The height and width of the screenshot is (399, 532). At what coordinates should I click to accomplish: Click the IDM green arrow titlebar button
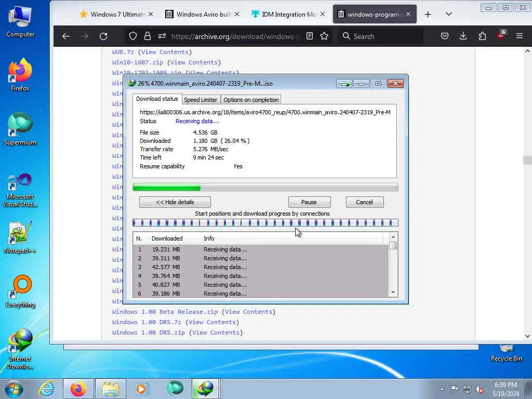(x=344, y=84)
